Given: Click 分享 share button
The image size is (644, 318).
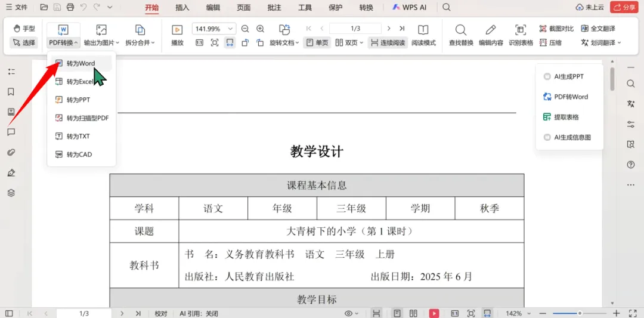Looking at the screenshot, I should click(x=624, y=7).
